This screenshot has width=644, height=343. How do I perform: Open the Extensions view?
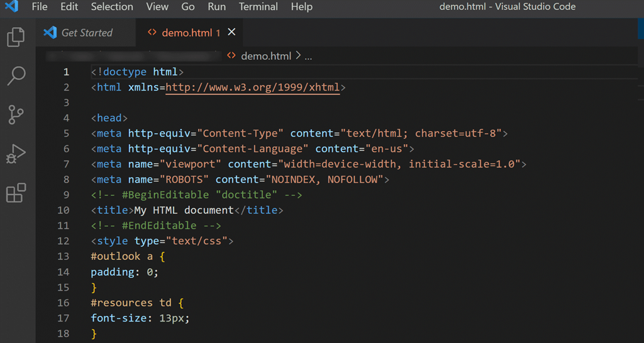[16, 193]
